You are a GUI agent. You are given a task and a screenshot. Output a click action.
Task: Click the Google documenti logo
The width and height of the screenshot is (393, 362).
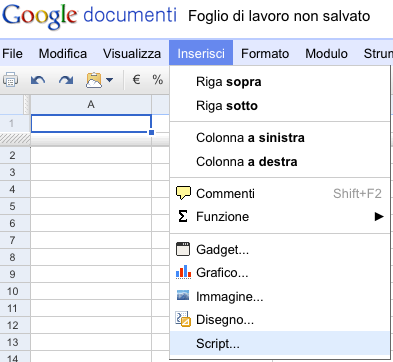(89, 16)
